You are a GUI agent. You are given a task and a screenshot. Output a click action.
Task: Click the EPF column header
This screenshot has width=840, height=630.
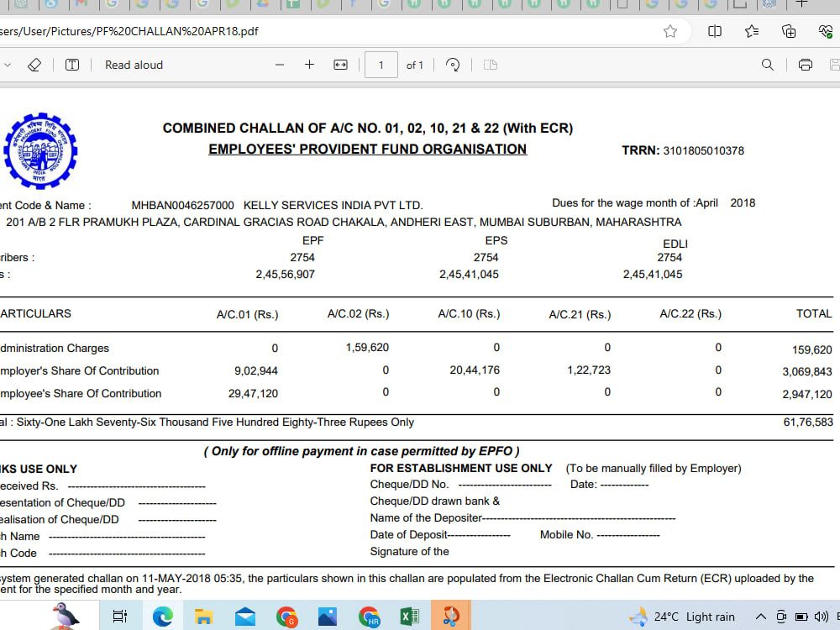312,240
